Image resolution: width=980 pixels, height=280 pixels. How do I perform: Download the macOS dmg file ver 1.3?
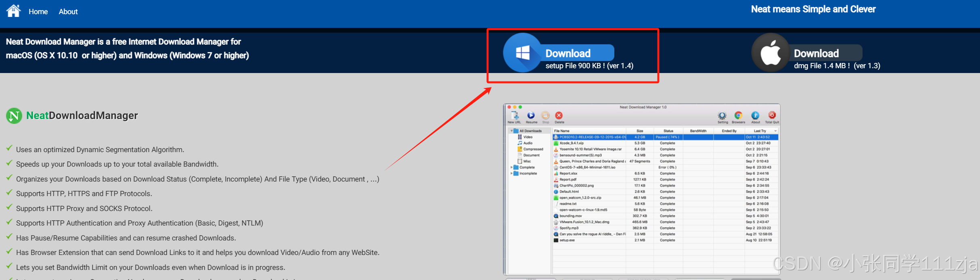point(825,53)
